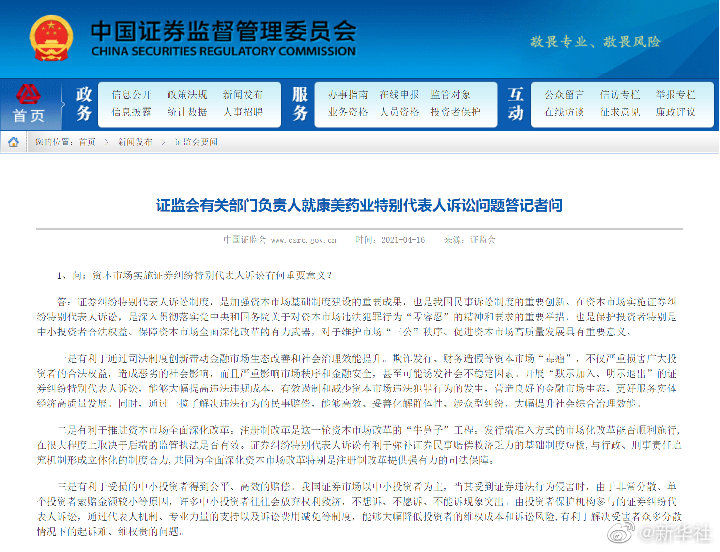Click 举报专栏 link
This screenshot has height=552, width=720.
coord(673,95)
